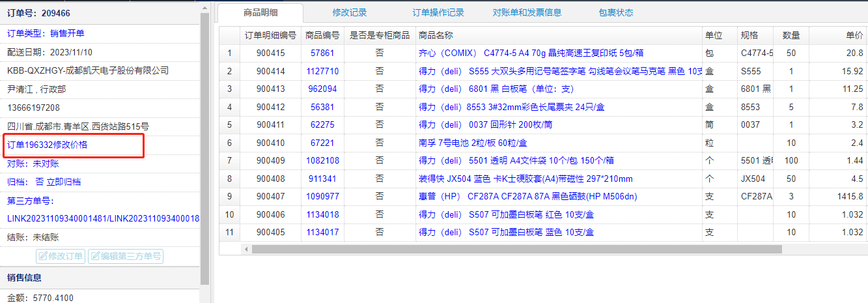Open product code 1090977
This screenshot has height=303, width=868.
click(322, 196)
